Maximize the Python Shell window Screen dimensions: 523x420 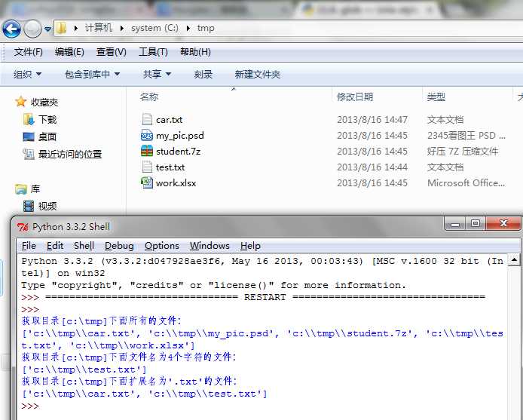click(x=476, y=223)
